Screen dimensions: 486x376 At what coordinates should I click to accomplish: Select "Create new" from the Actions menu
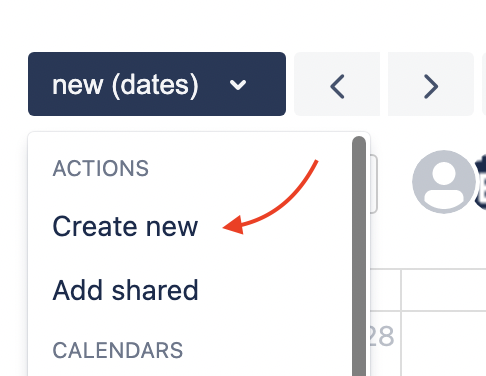125,227
